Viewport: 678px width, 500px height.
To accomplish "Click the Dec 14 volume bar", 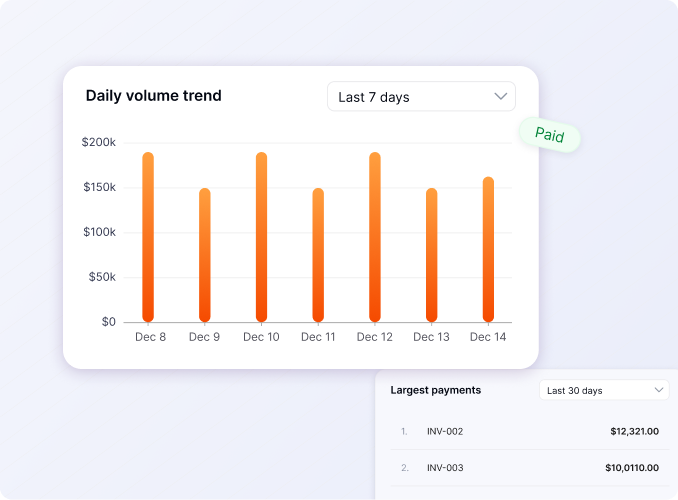I will click(x=488, y=250).
